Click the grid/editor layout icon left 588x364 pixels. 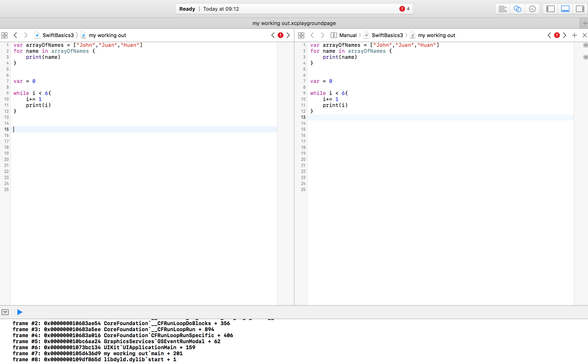5,35
